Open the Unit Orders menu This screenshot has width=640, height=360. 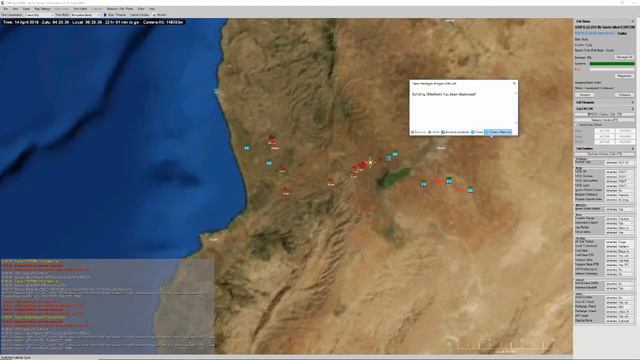pos(80,9)
